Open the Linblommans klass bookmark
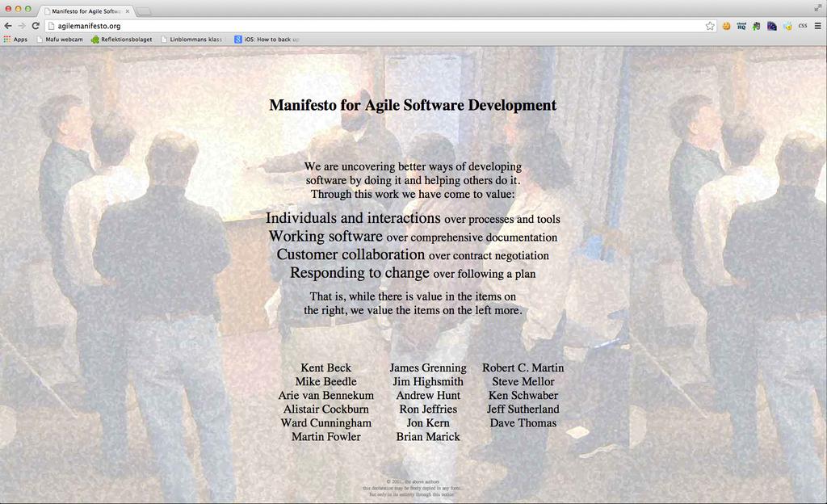The image size is (827, 504). (192, 39)
